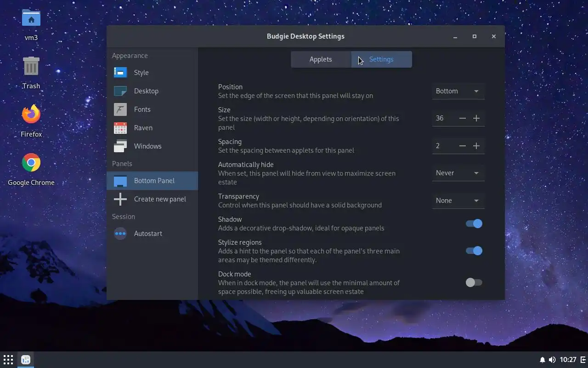Click the 'Create new panel' label
The height and width of the screenshot is (368, 588).
pos(160,199)
